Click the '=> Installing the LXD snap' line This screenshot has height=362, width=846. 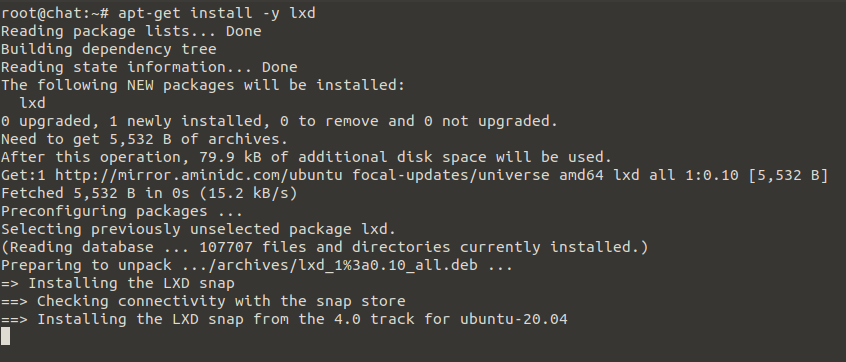click(118, 283)
